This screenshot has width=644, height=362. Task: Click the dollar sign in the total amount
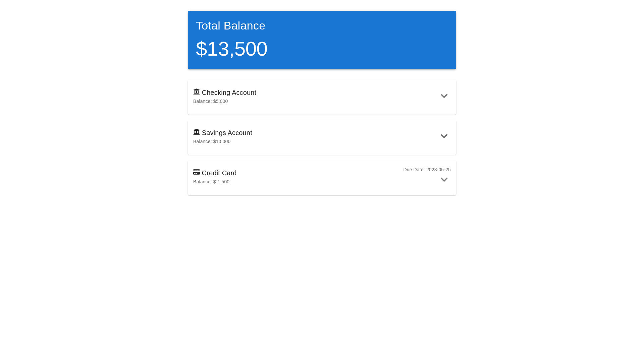pyautogui.click(x=201, y=49)
